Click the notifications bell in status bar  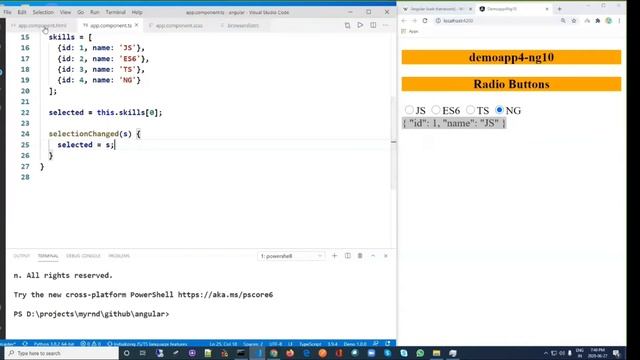coord(387,344)
